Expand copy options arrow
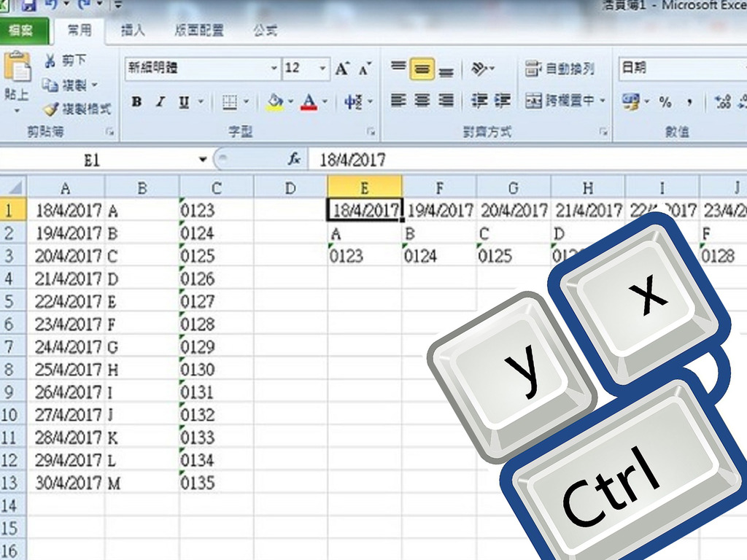The image size is (747, 560). (94, 85)
